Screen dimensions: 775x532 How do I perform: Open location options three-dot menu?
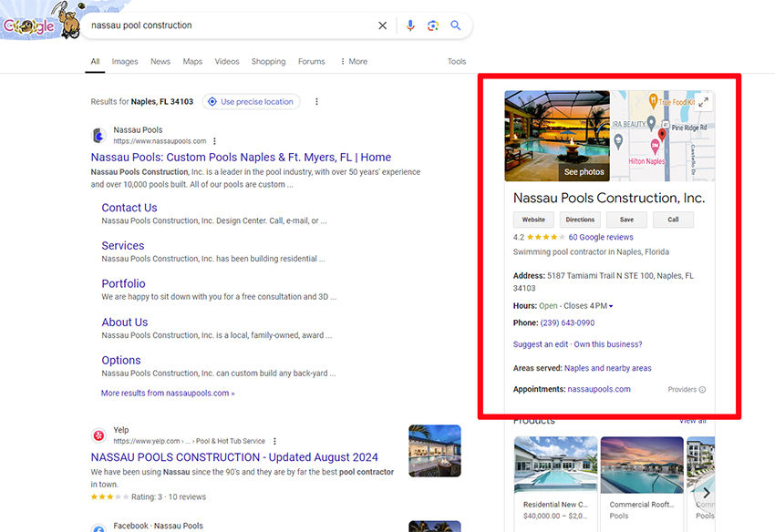coord(316,102)
